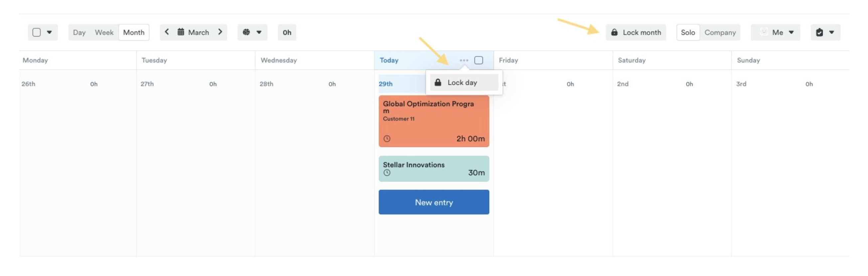Viewport: 868px width, 276px height.
Task: Switch to the Week view tab
Action: click(104, 32)
